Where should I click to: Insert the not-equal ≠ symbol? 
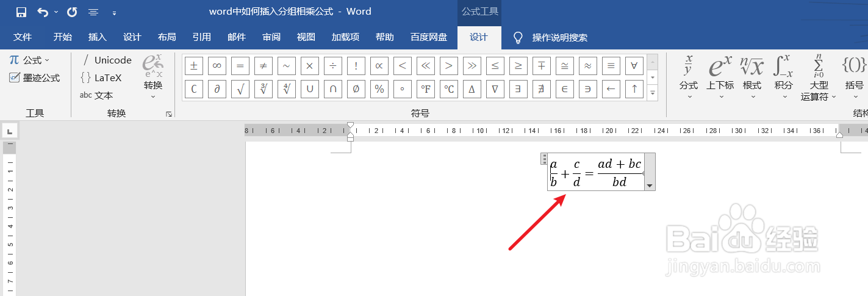264,65
